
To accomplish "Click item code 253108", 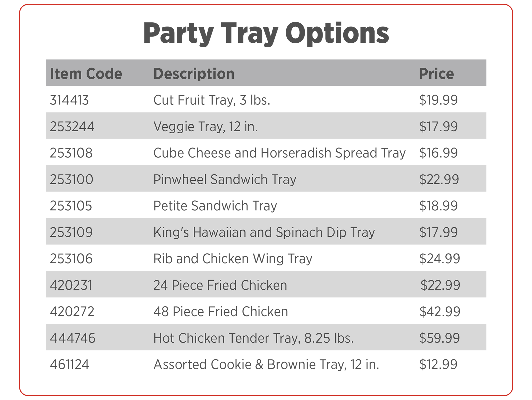I will point(71,153).
